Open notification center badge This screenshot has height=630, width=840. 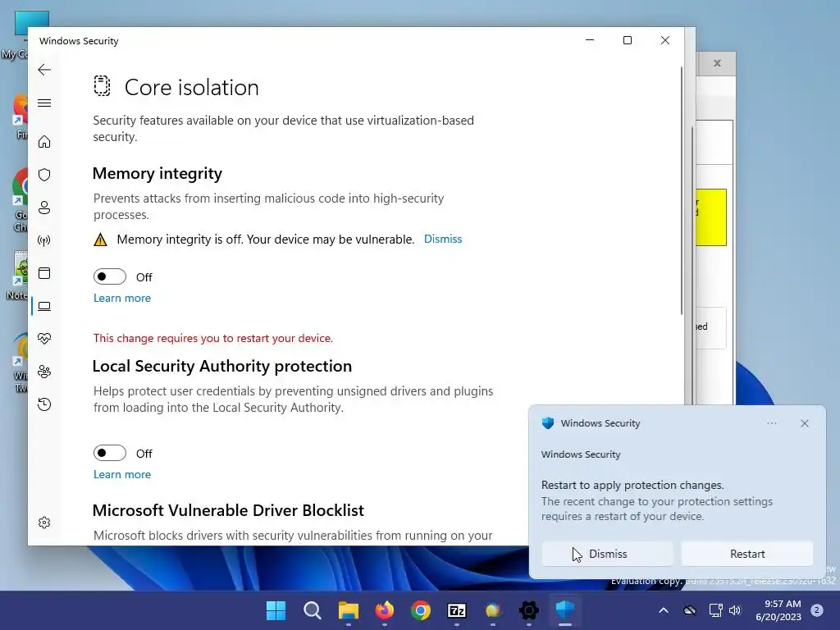pyautogui.click(x=817, y=609)
